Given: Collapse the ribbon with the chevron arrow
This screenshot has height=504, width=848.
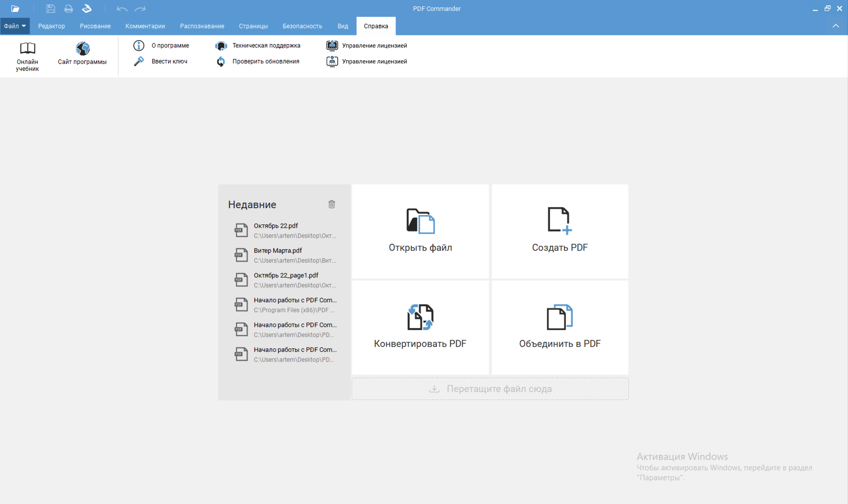Looking at the screenshot, I should coord(835,26).
